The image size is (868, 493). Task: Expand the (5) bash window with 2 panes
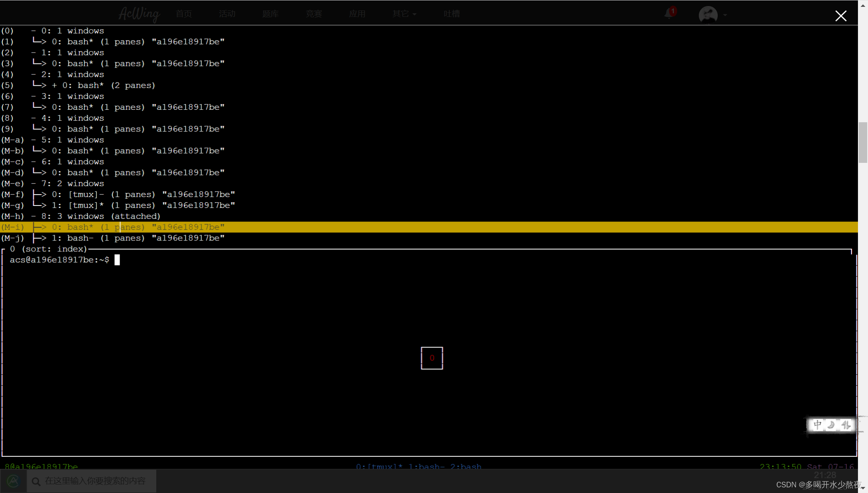coord(55,86)
